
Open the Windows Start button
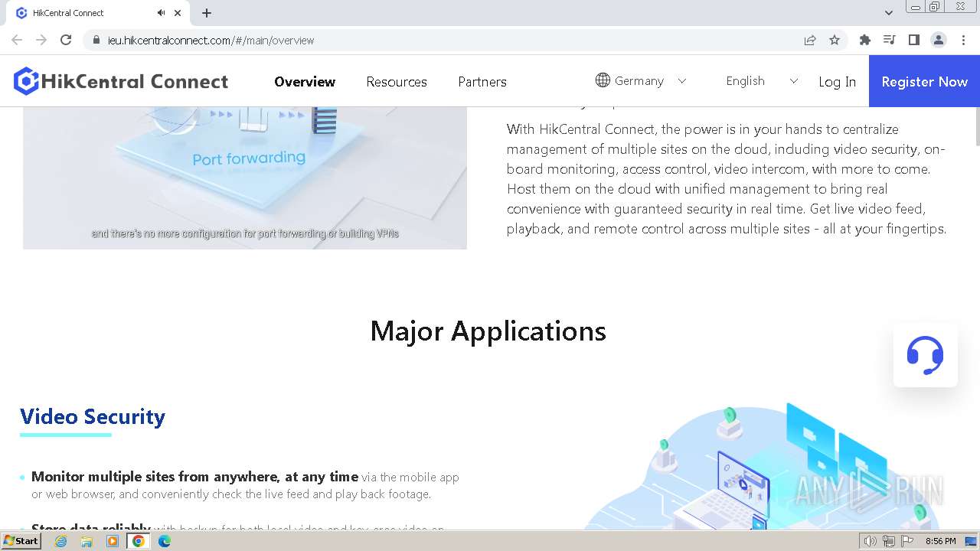click(x=21, y=540)
